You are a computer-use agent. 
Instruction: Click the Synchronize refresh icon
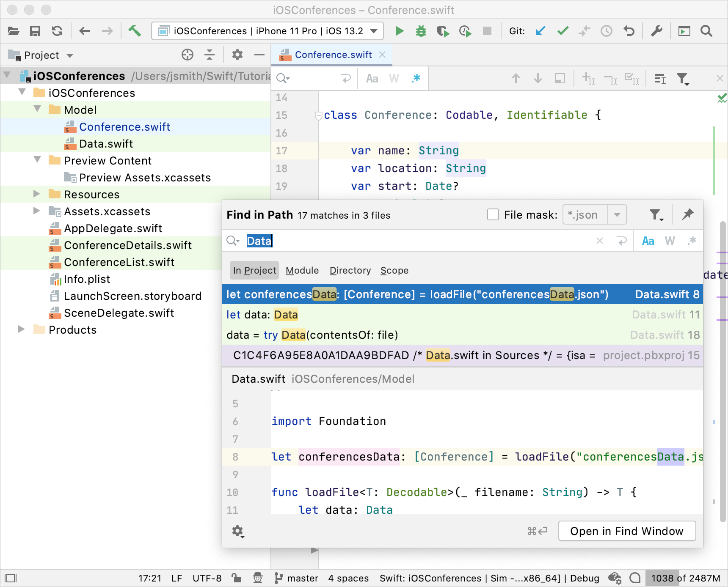pyautogui.click(x=57, y=31)
